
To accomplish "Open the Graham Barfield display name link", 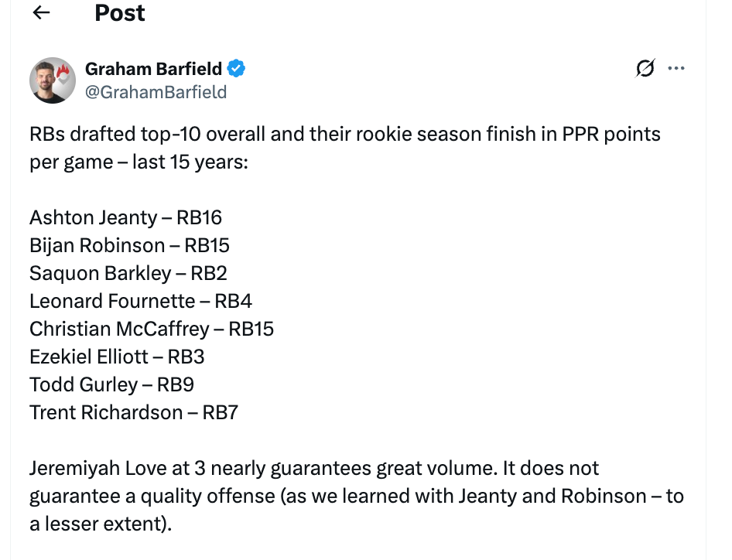I will tap(153, 69).
